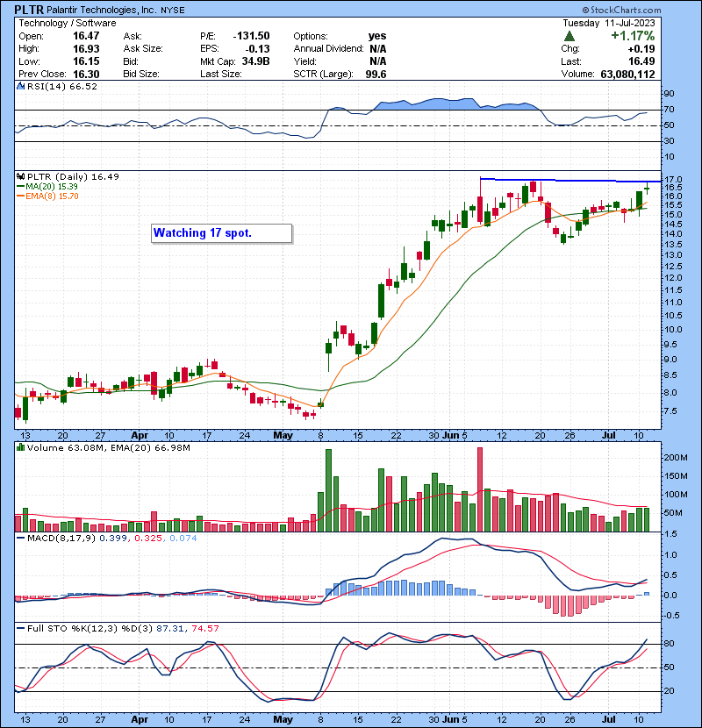Click the green up-arrow change indicator

(x=570, y=36)
